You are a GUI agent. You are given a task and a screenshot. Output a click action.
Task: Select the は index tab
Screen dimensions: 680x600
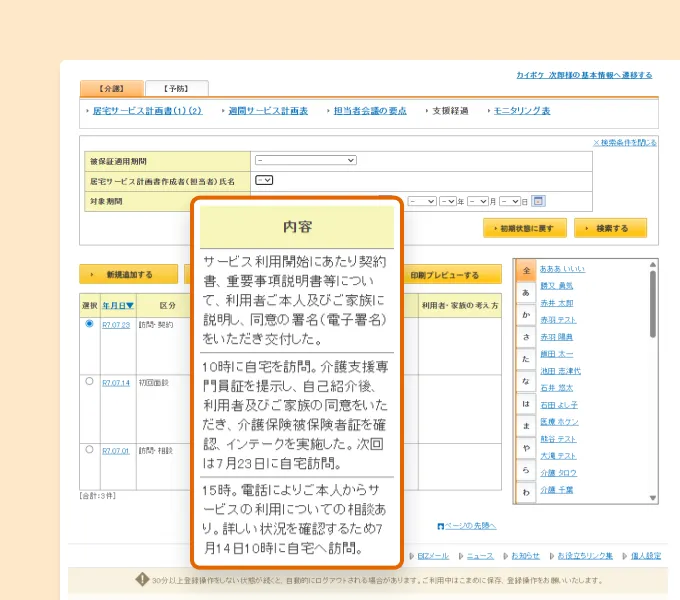(526, 404)
